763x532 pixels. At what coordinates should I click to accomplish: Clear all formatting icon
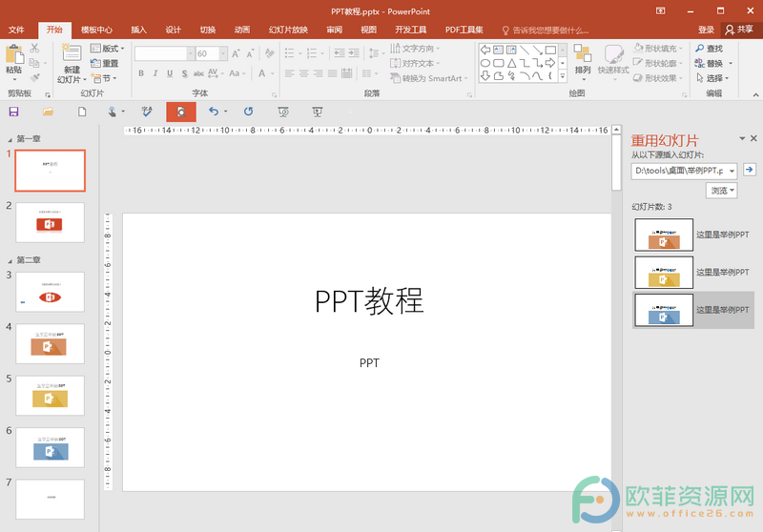point(269,53)
